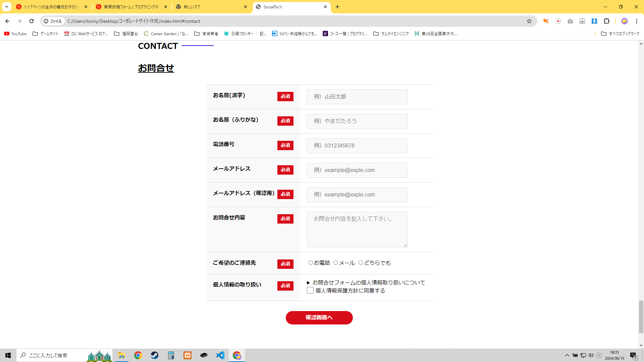This screenshot has height=362, width=644.
Task: Click the お名前(漢字) input field
Action: [357, 97]
